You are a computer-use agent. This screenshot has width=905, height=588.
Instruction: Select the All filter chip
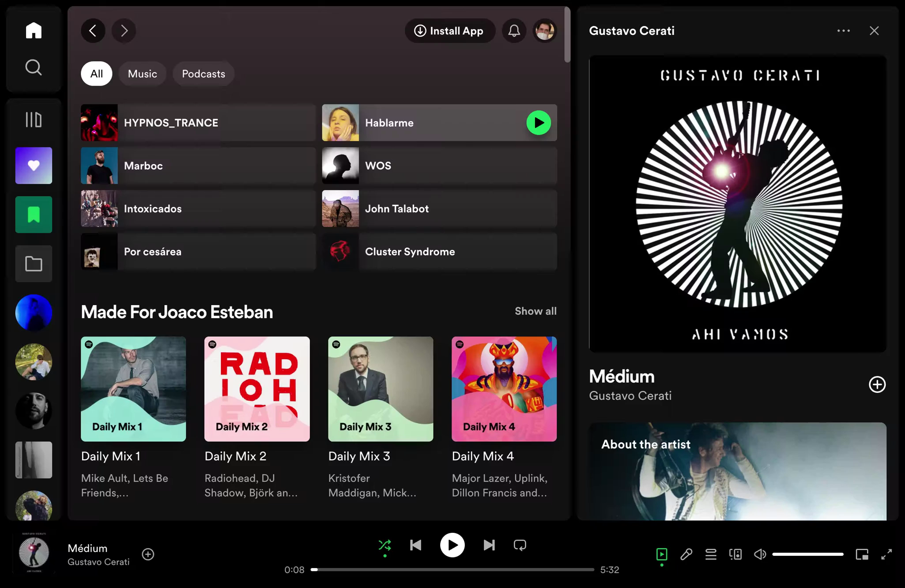coord(96,74)
